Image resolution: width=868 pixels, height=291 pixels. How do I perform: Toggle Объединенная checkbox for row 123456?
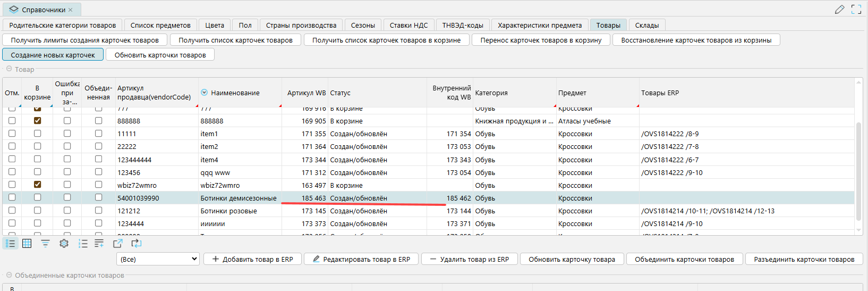98,172
